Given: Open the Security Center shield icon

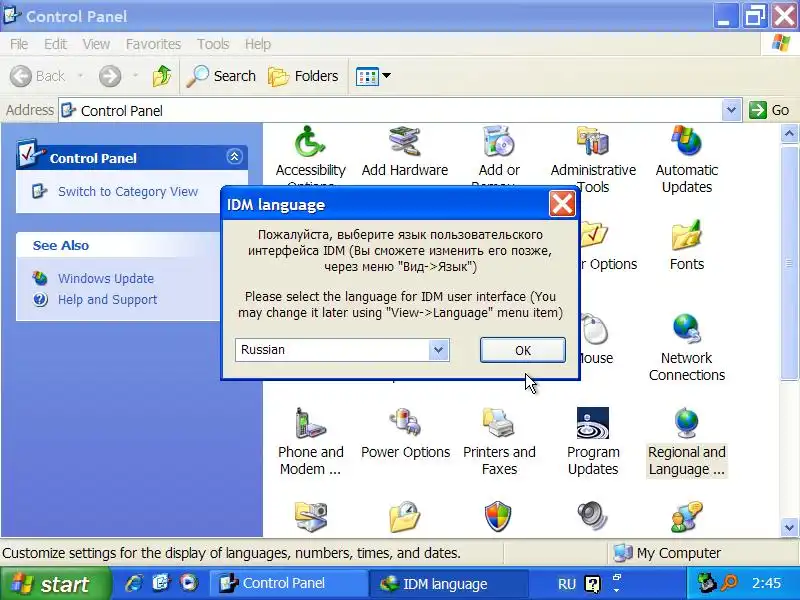Looking at the screenshot, I should (498, 517).
